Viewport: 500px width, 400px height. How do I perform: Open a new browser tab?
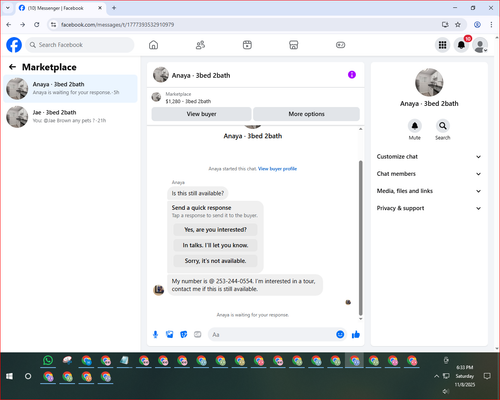point(114,8)
